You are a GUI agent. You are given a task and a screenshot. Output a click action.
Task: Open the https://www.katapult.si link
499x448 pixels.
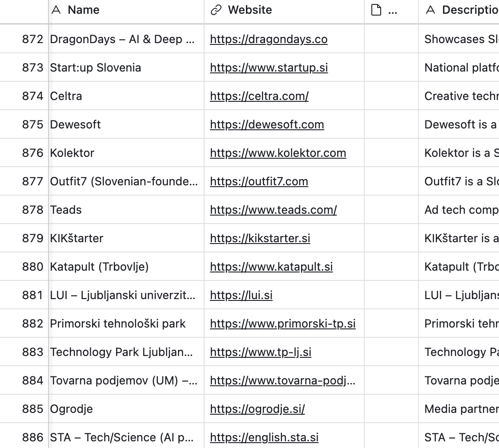(271, 267)
